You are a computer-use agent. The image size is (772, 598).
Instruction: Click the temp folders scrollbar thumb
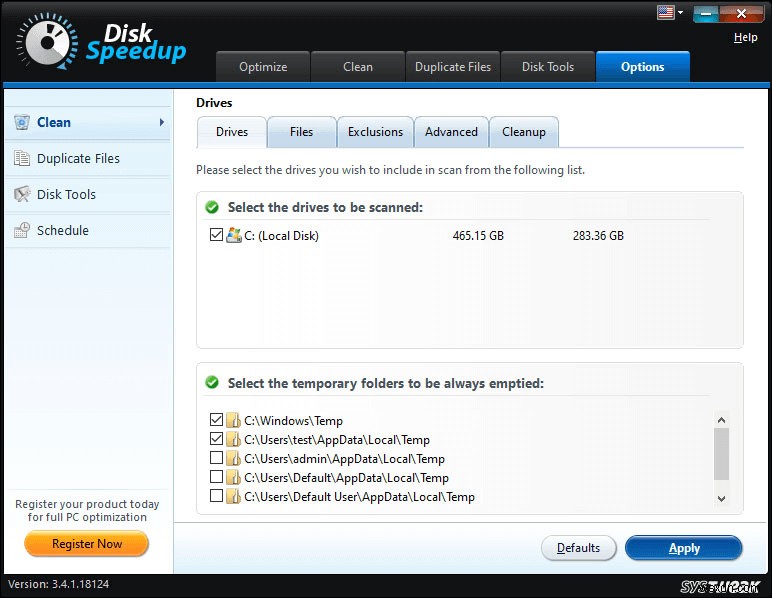pos(721,453)
